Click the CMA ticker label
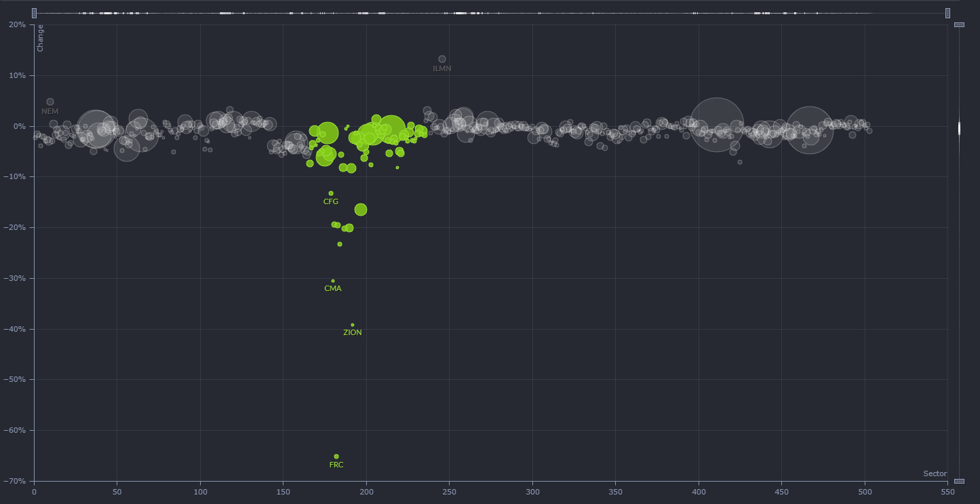 coord(333,288)
